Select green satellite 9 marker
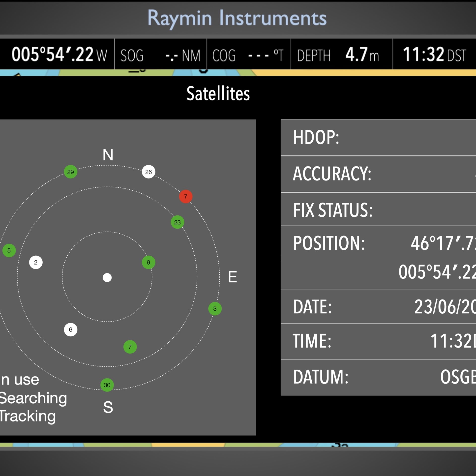Image resolution: width=476 pixels, height=476 pixels. [x=149, y=262]
